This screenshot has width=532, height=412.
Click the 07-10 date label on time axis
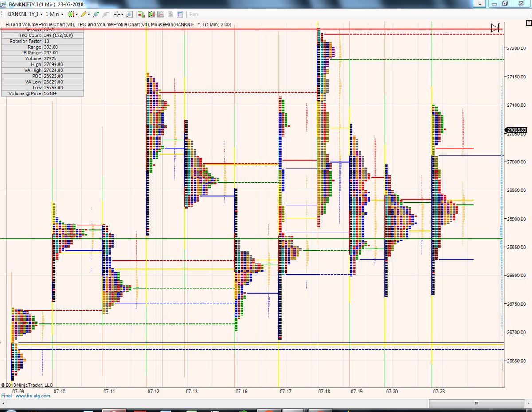(59, 392)
